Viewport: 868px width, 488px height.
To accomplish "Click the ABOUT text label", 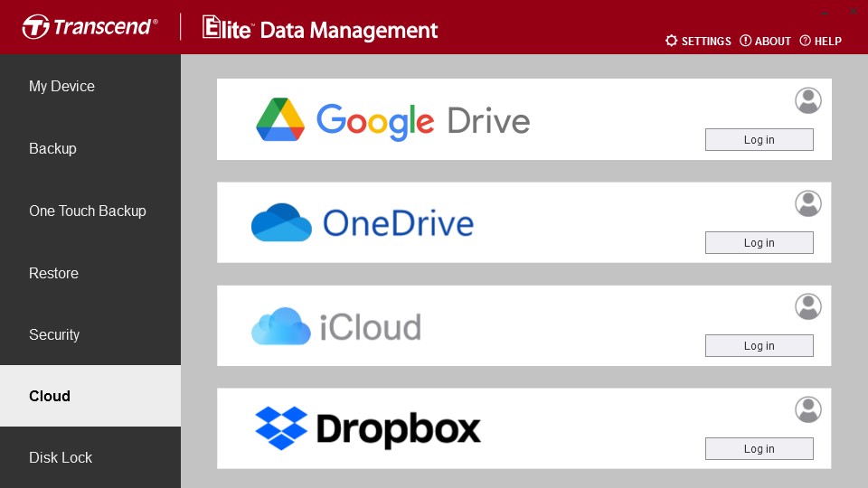I will pos(772,41).
